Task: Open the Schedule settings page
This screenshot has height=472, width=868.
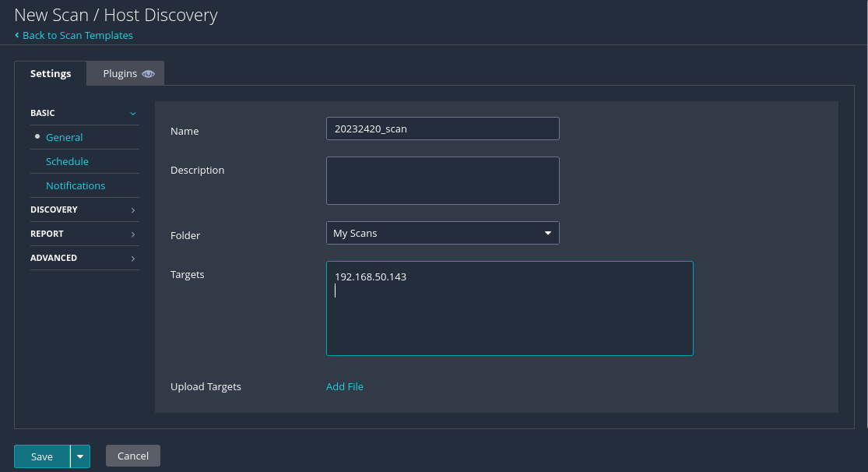Action: 67,161
